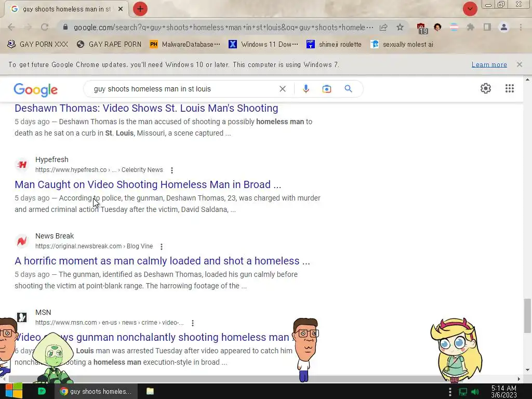Click the site lock icon in the address bar

coord(65,27)
